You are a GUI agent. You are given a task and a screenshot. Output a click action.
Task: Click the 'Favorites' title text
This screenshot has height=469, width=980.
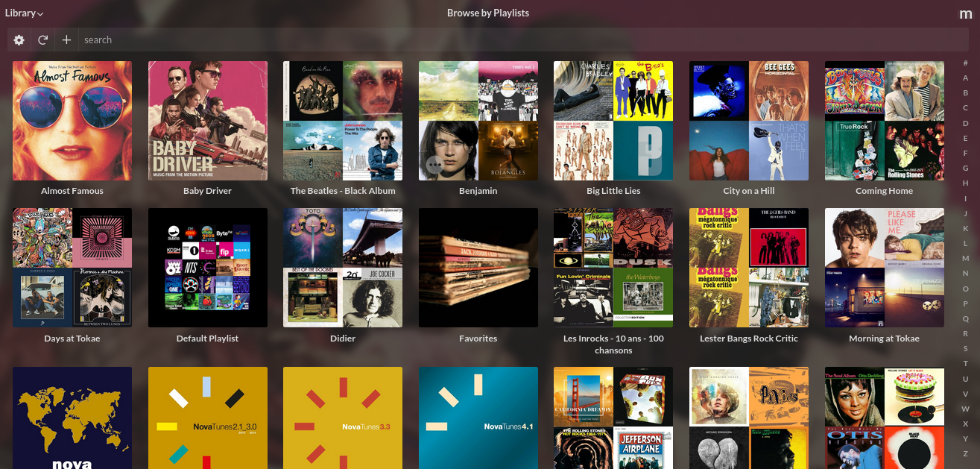(x=478, y=339)
